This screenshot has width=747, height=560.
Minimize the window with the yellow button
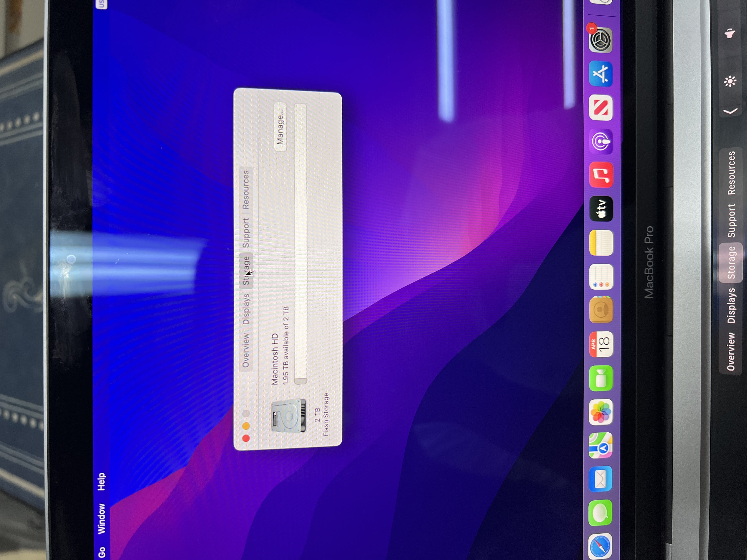pyautogui.click(x=246, y=426)
